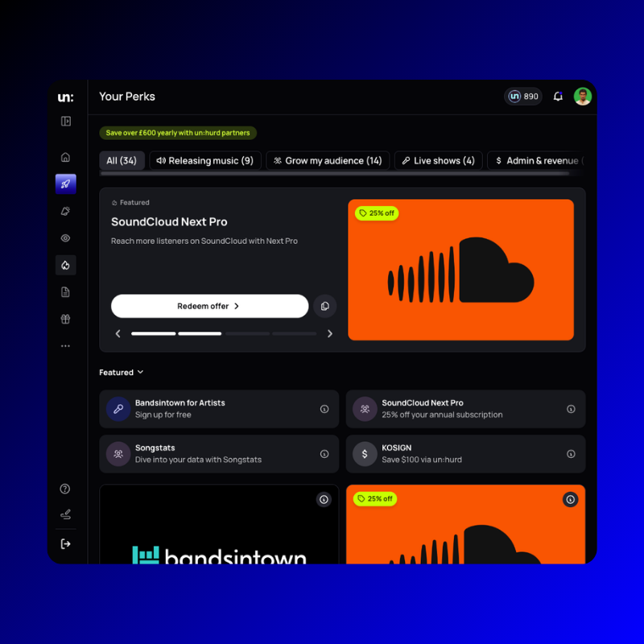Show info for Bandsintown for Artists row
The height and width of the screenshot is (644, 644).
pyautogui.click(x=324, y=409)
